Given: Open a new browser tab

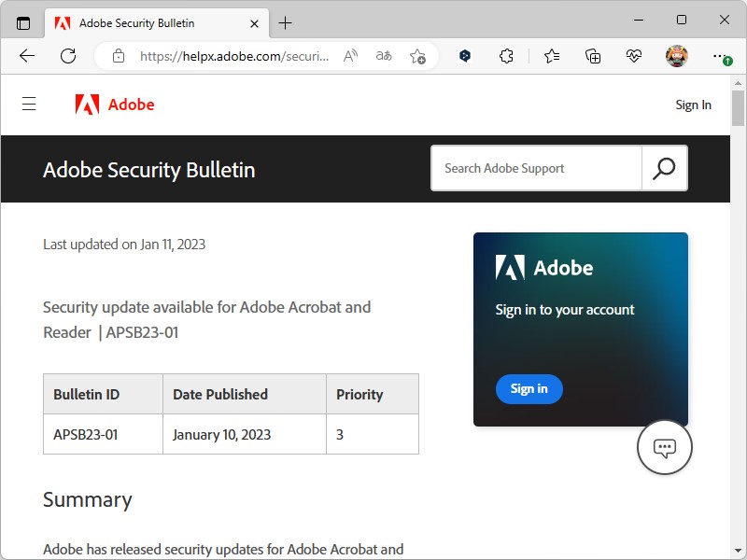Looking at the screenshot, I should [x=286, y=22].
